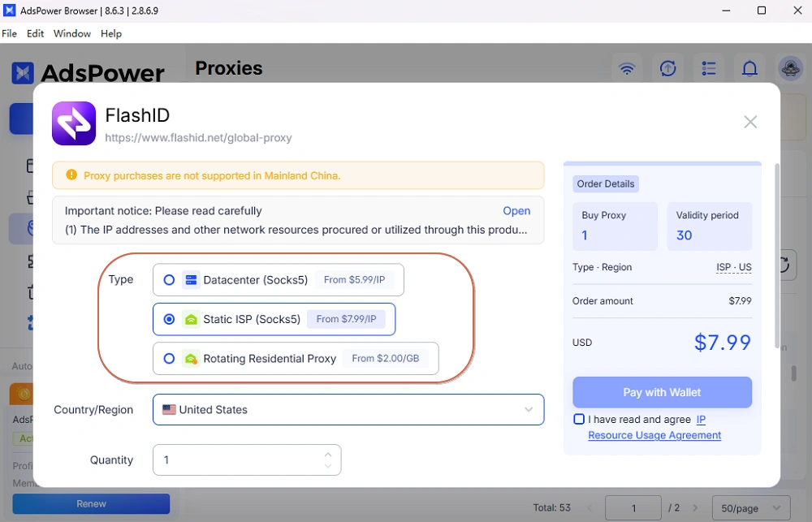The width and height of the screenshot is (812, 522).
Task: Click the Order amount row
Action: pos(662,301)
